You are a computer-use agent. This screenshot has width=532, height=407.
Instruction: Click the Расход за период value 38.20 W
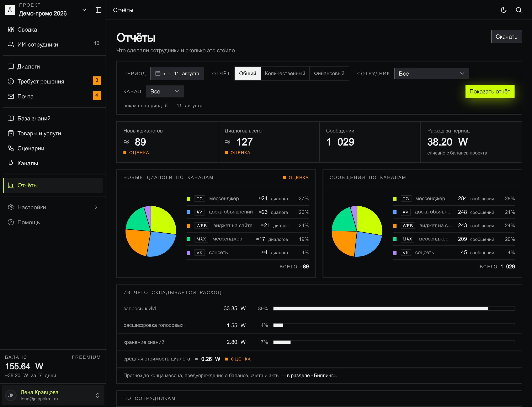(447, 142)
